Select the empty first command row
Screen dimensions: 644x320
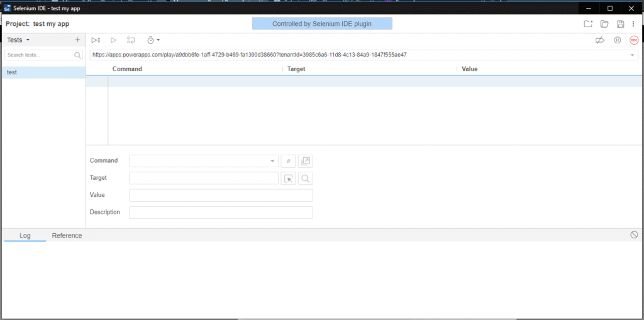tap(365, 81)
